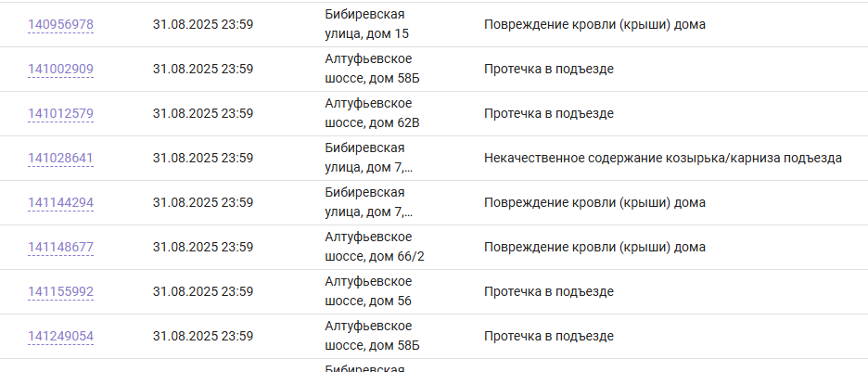Select Протечка в подъезде for request 141155992
The width and height of the screenshot is (868, 372).
coord(549,291)
